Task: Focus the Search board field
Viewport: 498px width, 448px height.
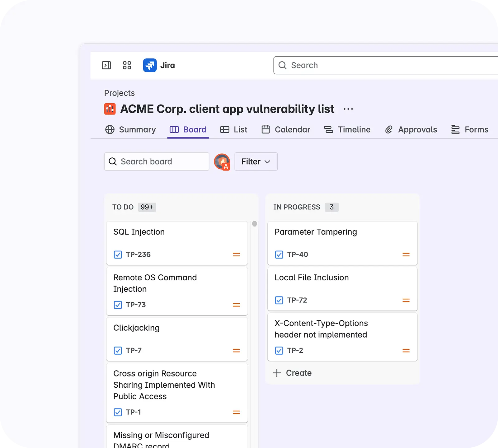Action: coord(157,161)
